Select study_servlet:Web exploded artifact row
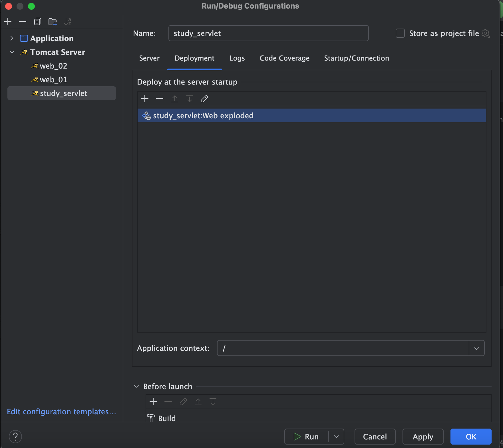503x448 pixels. pyautogui.click(x=311, y=115)
